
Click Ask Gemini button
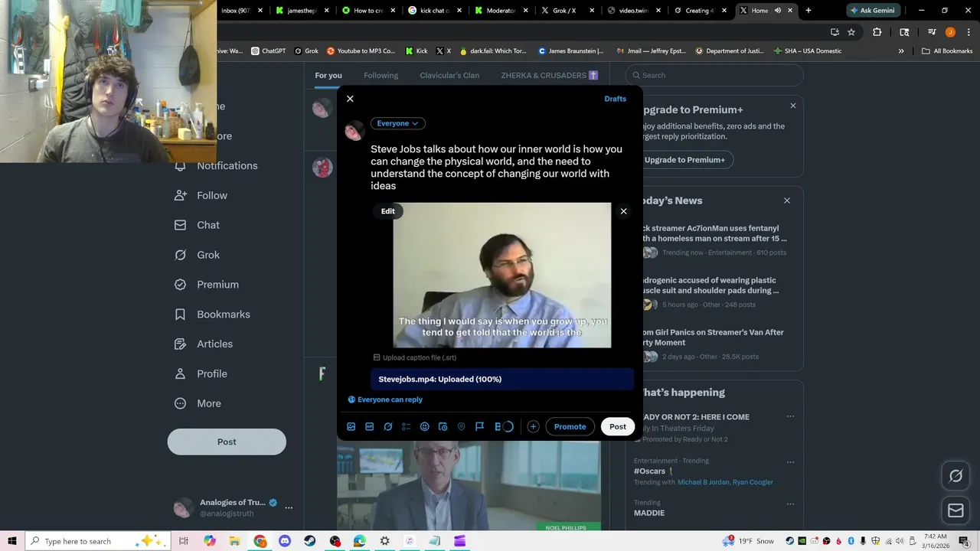[x=873, y=11]
